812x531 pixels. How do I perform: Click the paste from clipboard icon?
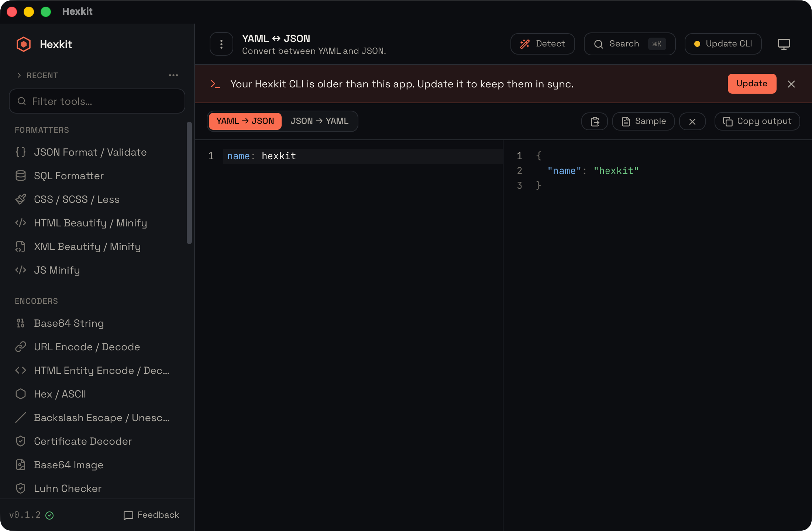595,121
